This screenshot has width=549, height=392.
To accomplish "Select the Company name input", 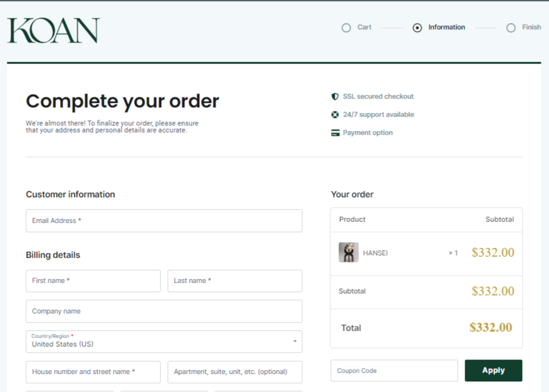I will point(164,311).
